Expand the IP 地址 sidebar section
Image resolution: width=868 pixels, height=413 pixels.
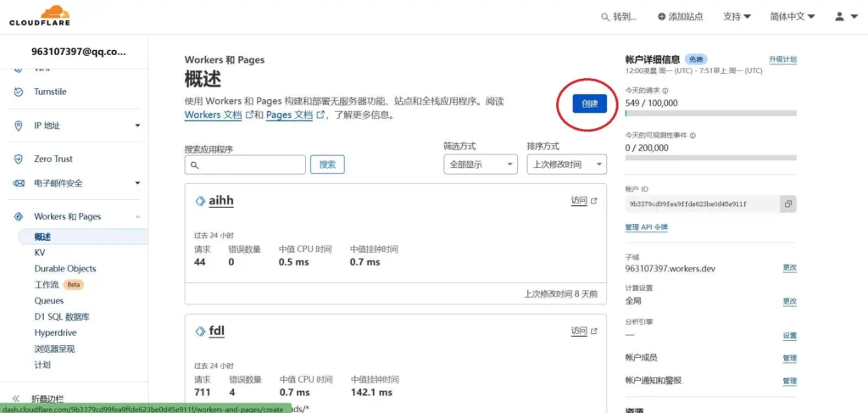[x=137, y=126]
